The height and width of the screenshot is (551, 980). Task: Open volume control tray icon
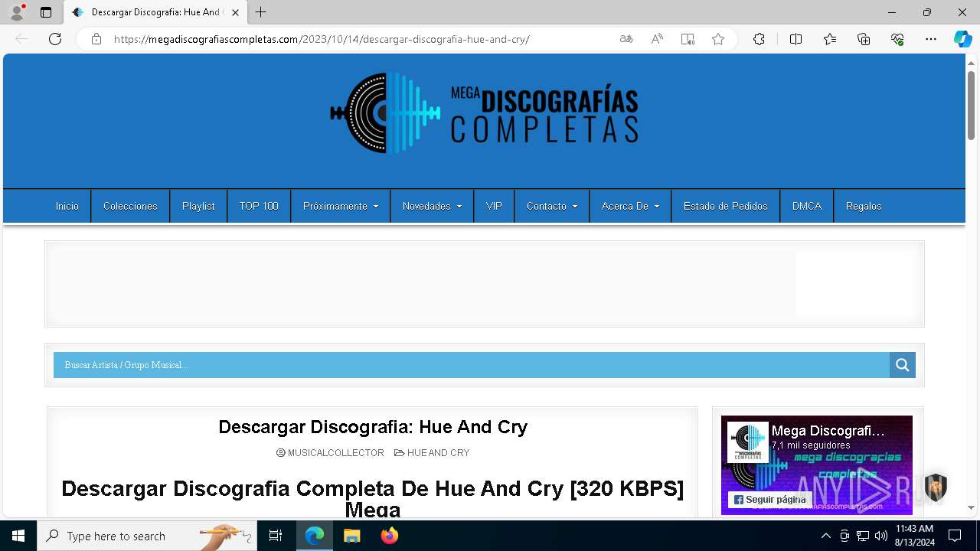(881, 536)
